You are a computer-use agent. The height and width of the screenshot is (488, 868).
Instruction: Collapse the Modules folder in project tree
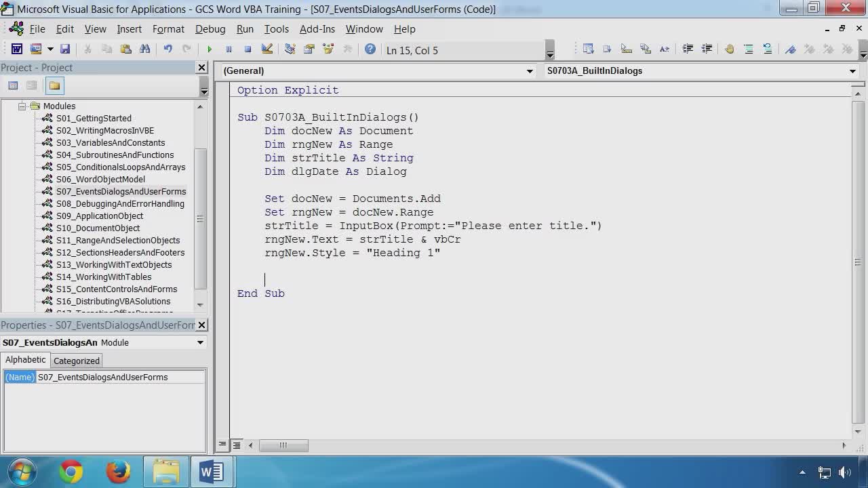22,106
